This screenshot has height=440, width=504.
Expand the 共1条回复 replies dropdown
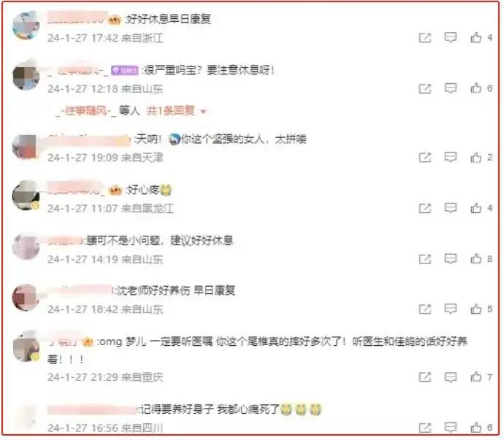(176, 111)
